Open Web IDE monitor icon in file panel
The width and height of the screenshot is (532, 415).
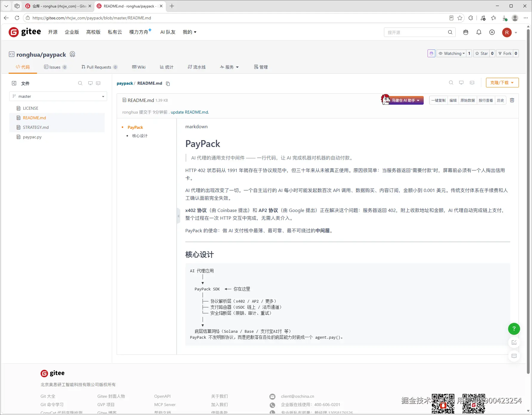tap(90, 83)
